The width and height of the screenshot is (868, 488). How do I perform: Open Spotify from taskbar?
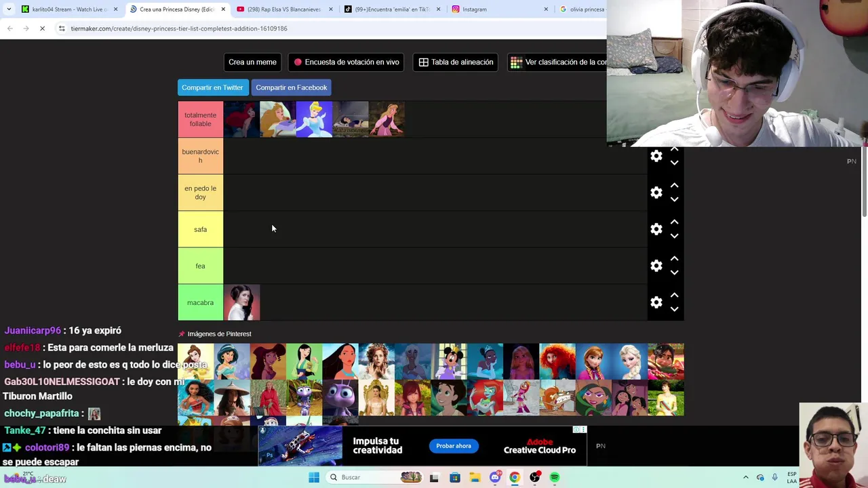point(555,477)
